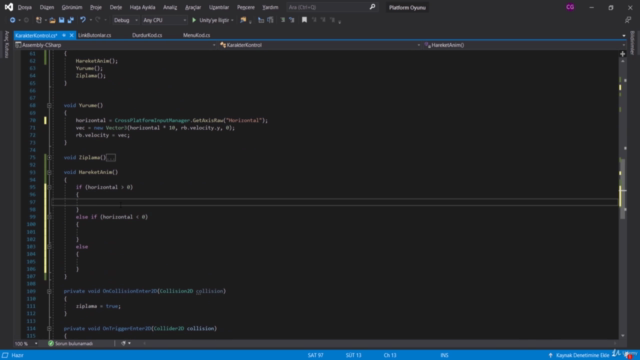The width and height of the screenshot is (640, 360).
Task: Open the 100 % zoom level dropdown
Action: coord(27,344)
